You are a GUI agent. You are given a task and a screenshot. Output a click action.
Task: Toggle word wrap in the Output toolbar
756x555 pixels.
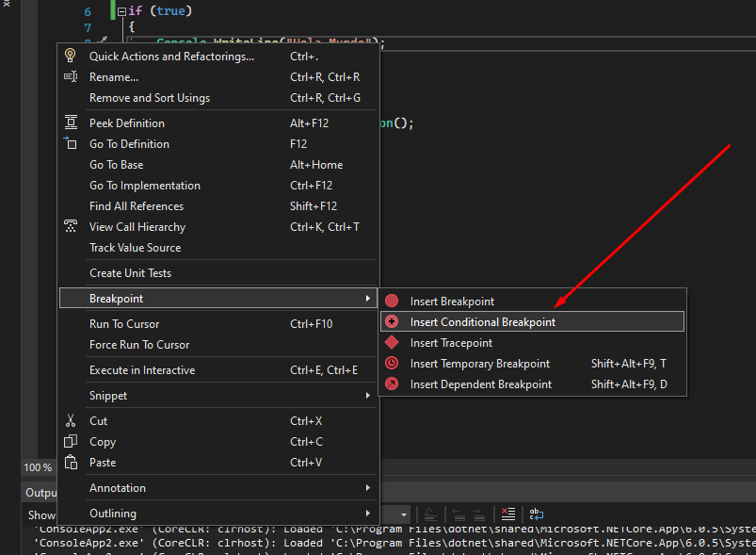click(x=536, y=514)
